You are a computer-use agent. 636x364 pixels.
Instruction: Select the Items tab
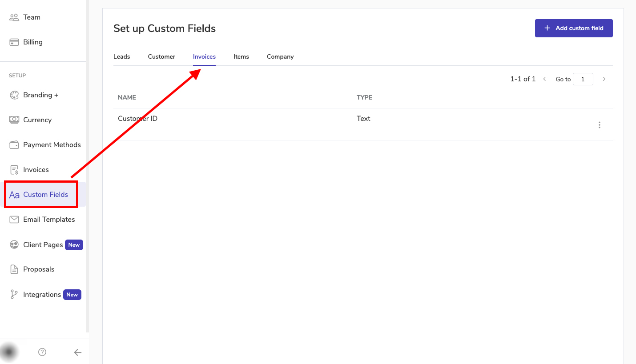[241, 57]
